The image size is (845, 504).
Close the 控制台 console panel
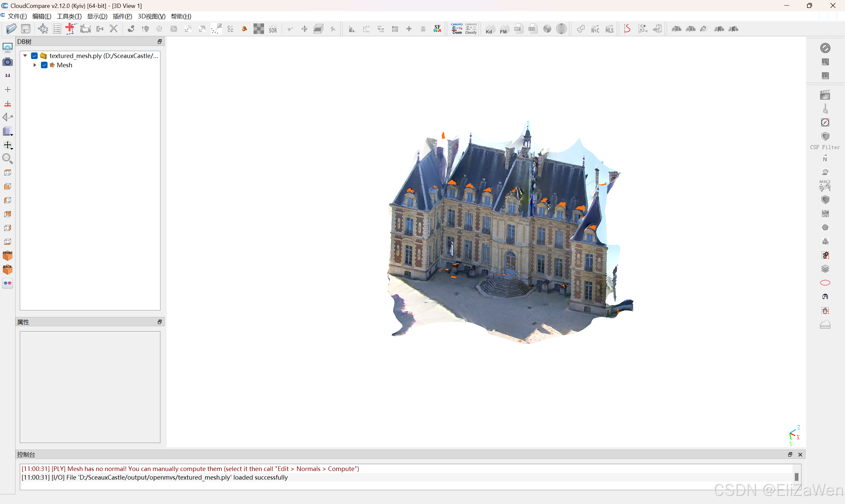click(800, 455)
